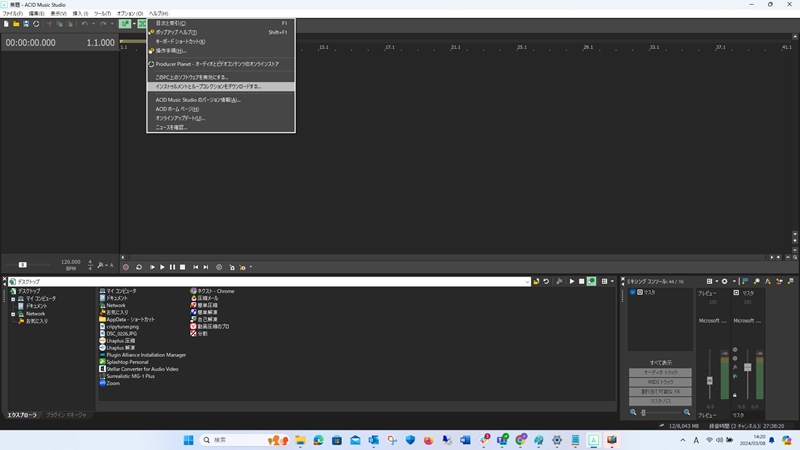Click the マスタ channel volume fader
The image size is (800, 450).
[x=747, y=367]
